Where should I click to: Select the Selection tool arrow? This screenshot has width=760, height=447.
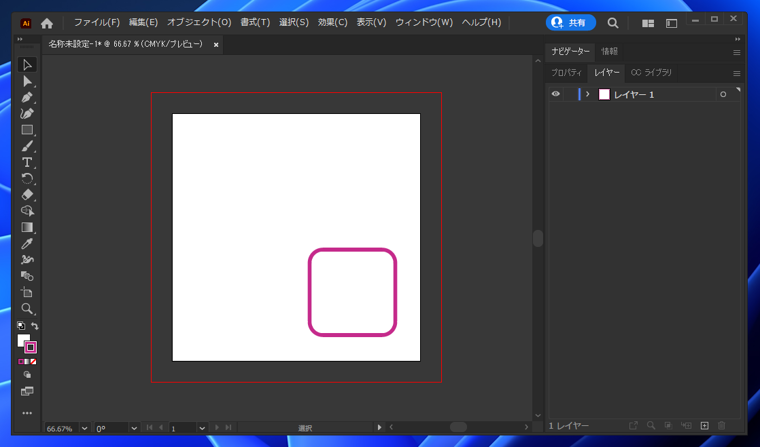pos(27,65)
